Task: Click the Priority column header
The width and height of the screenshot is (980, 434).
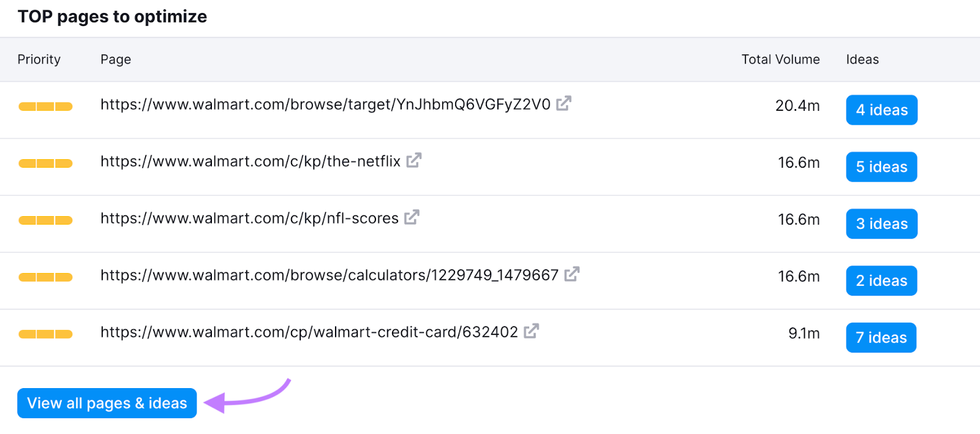Action: click(39, 59)
